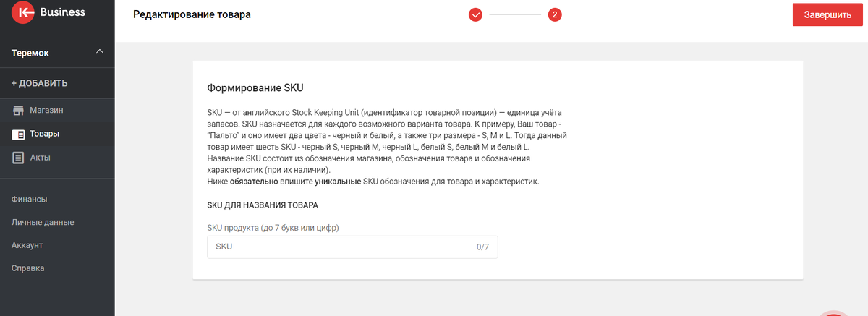The width and height of the screenshot is (868, 316).
Task: Click + ДОБАВИТЬ in the sidebar
Action: coord(40,83)
